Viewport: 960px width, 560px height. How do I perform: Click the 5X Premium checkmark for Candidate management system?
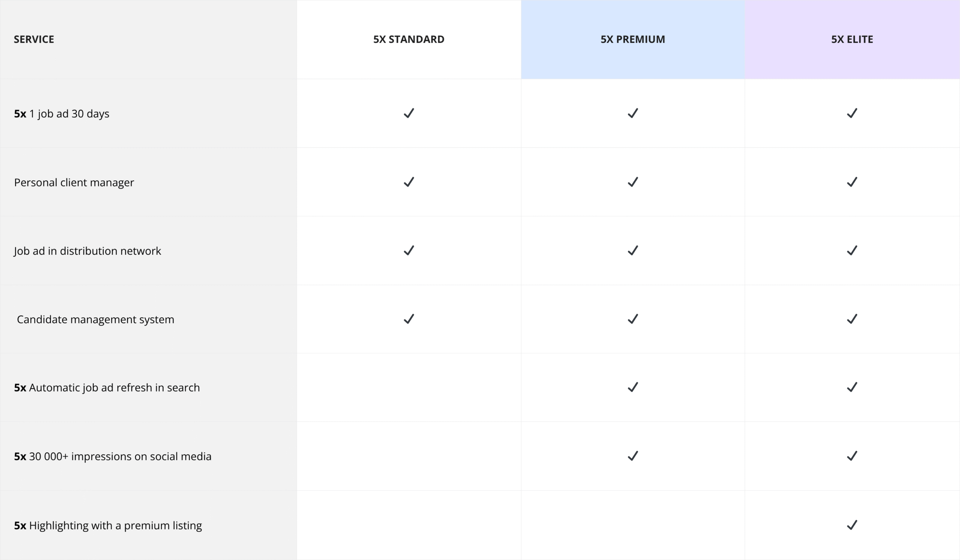click(633, 319)
